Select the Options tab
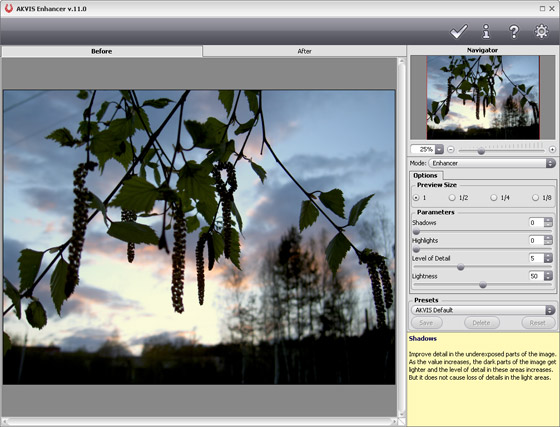Image resolution: width=560 pixels, height=427 pixels. 425,175
